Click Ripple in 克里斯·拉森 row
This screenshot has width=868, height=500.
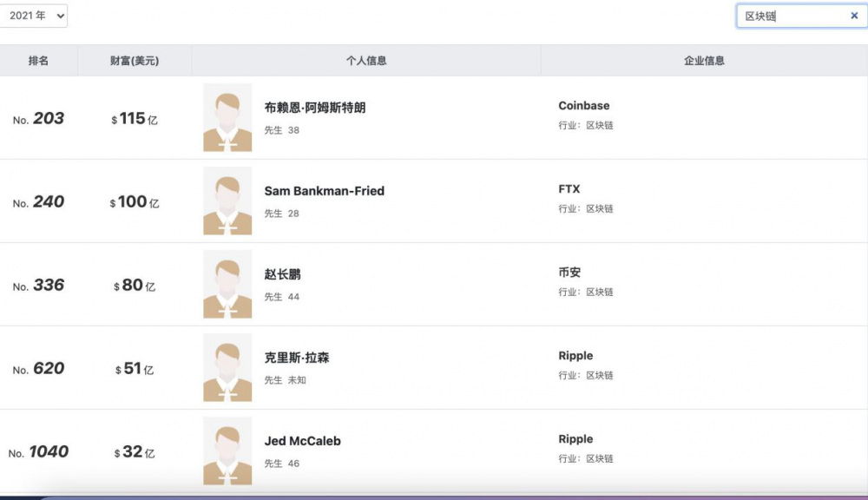[575, 356]
